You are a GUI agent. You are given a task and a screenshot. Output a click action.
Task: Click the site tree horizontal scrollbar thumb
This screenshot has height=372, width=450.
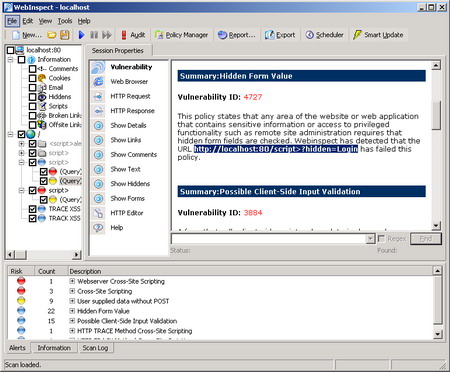click(x=21, y=255)
